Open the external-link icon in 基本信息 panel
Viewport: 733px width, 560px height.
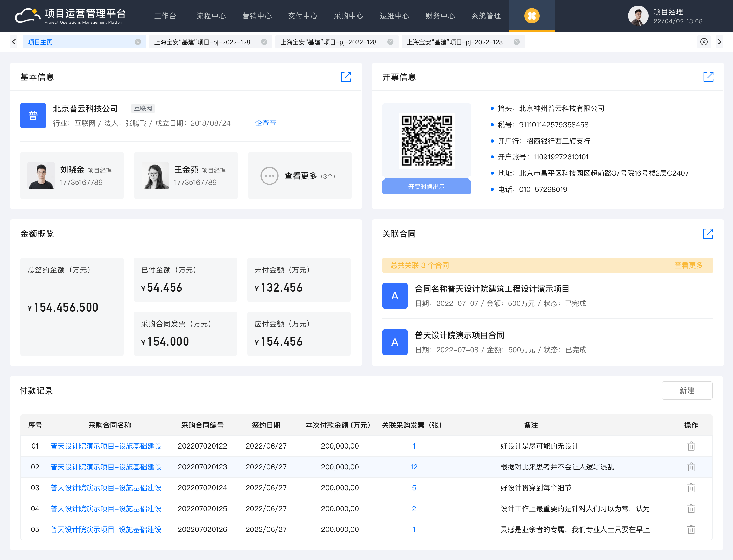346,77
